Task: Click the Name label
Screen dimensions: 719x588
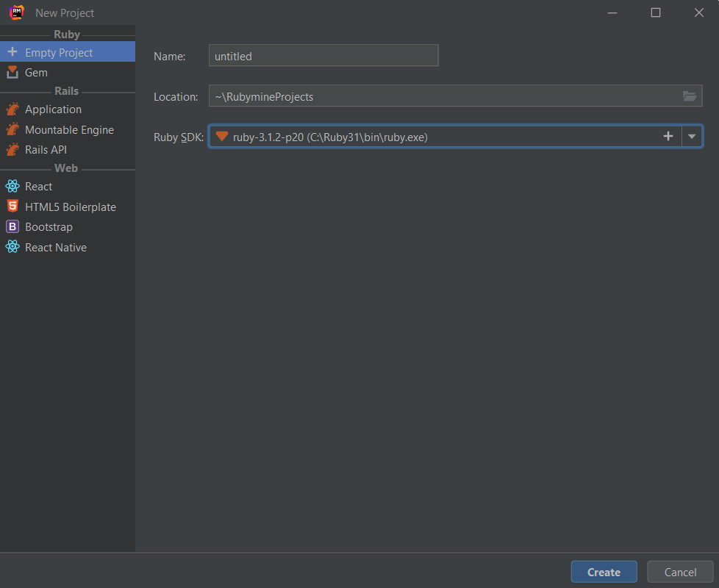Action: (x=170, y=57)
